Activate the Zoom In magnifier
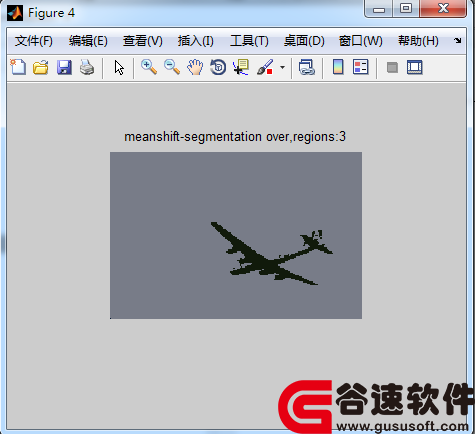The height and width of the screenshot is (434, 475). coord(149,67)
